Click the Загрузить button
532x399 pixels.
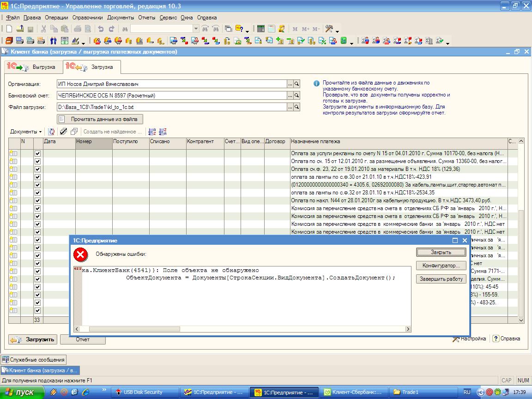[33, 339]
